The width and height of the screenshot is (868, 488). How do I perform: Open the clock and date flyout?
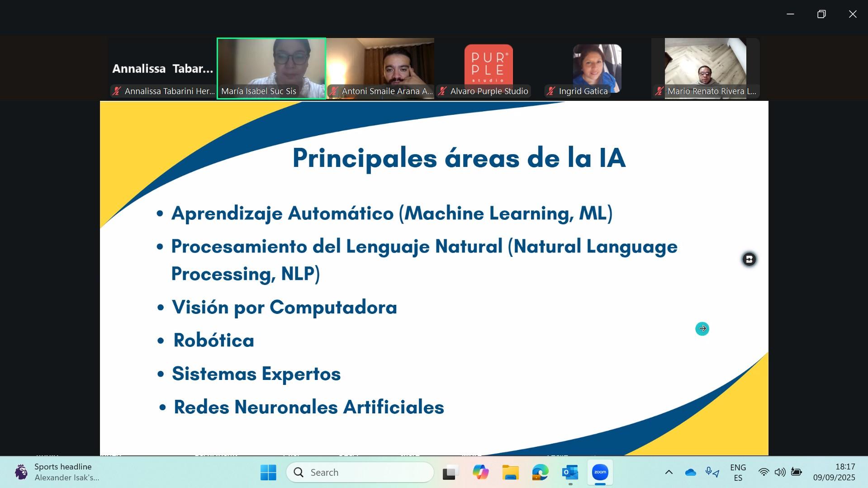tap(834, 473)
